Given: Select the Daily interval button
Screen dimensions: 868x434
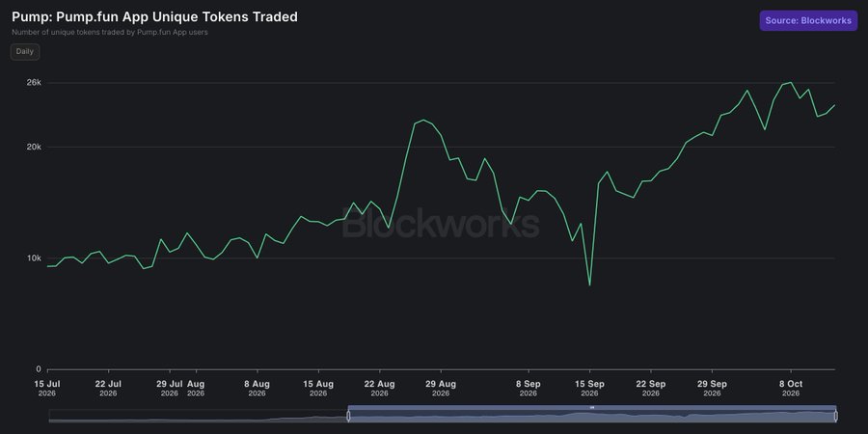Looking at the screenshot, I should pos(25,51).
